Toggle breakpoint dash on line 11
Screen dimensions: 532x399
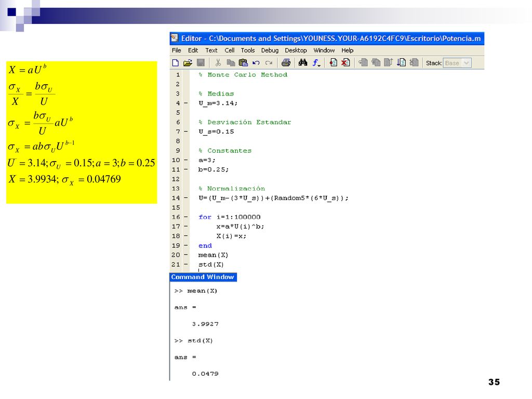point(186,169)
